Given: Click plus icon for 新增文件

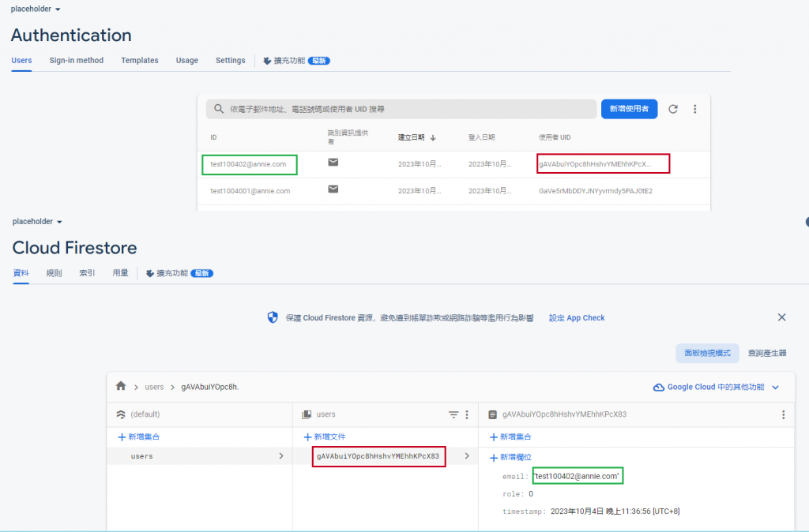Looking at the screenshot, I should tap(307, 437).
